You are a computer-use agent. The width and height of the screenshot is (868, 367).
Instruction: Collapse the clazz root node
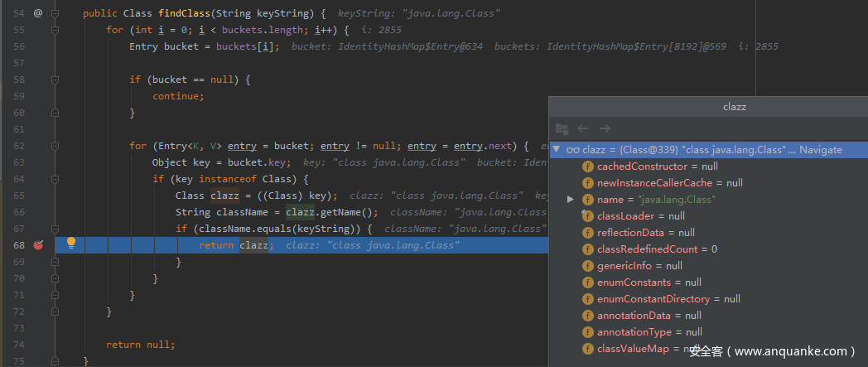[x=557, y=150]
